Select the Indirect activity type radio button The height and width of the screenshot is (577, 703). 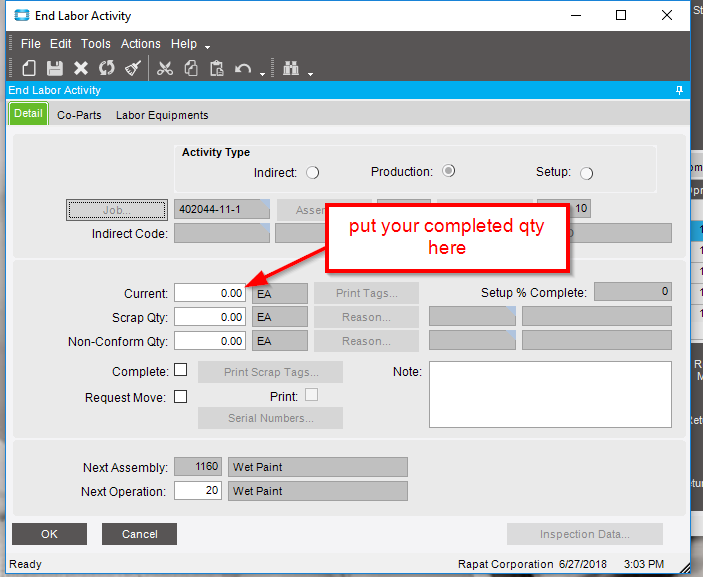[312, 173]
